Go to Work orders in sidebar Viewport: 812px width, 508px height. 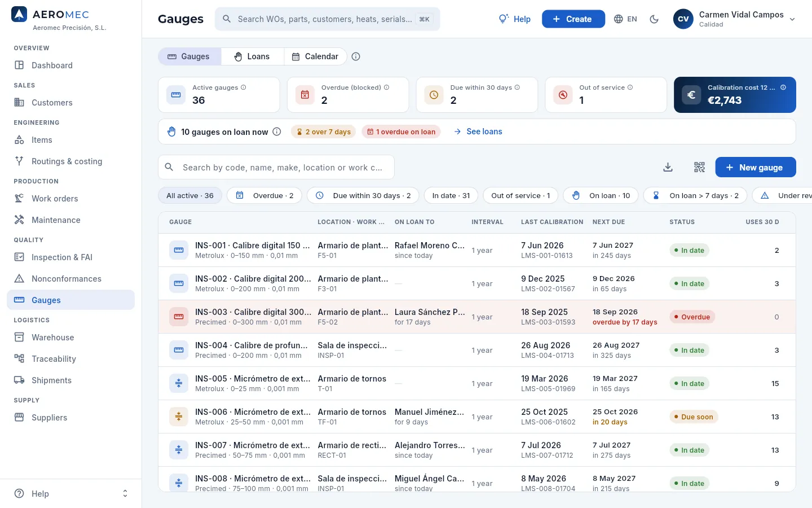[70, 199]
